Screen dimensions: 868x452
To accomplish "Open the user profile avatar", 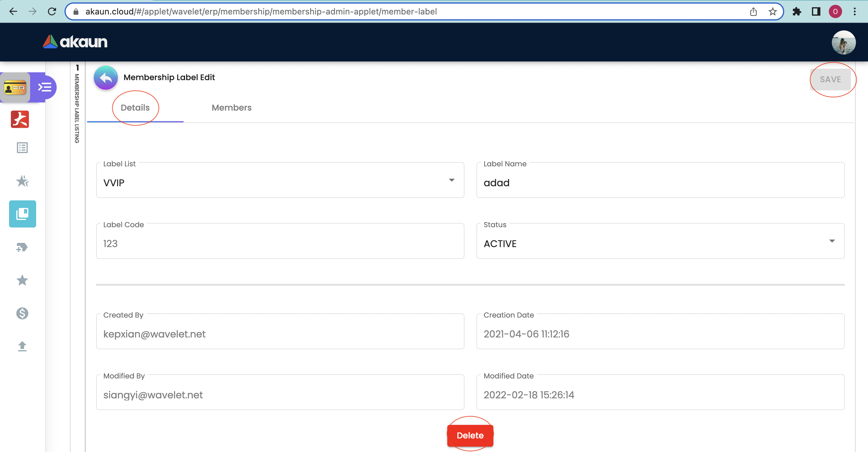I will (843, 42).
